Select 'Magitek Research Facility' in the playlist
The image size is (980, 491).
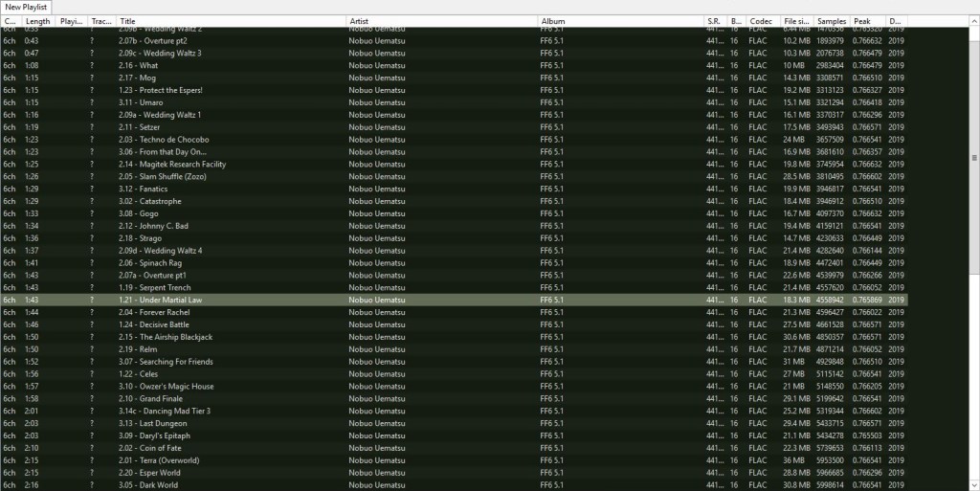(172, 165)
